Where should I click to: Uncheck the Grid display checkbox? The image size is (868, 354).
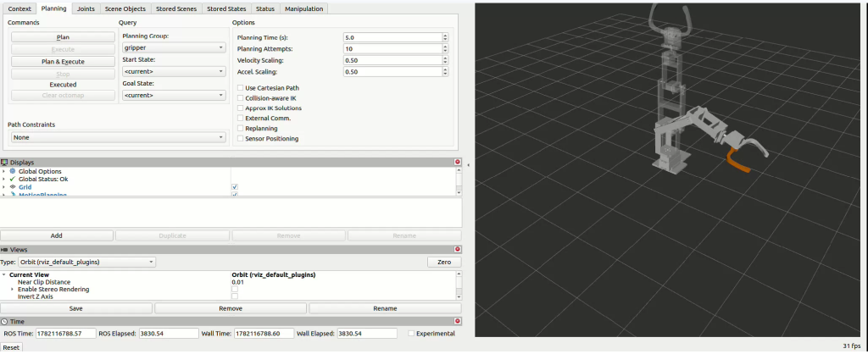click(235, 187)
